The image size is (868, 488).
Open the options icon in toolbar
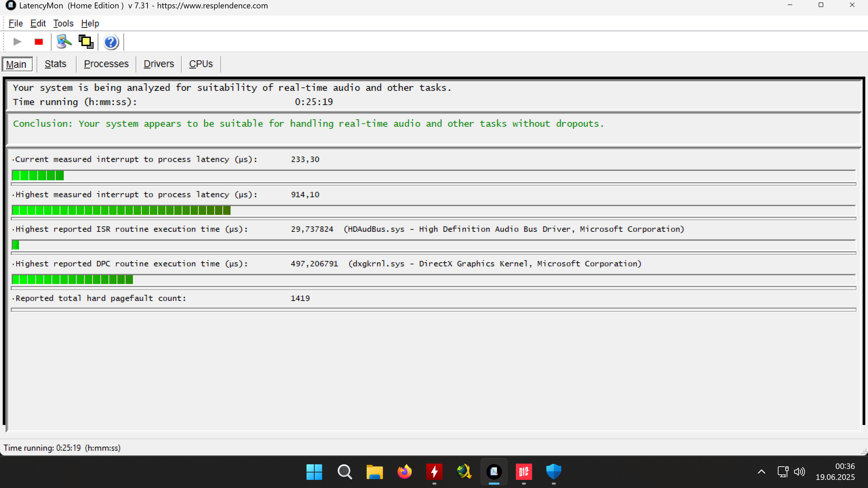pyautogui.click(x=64, y=42)
